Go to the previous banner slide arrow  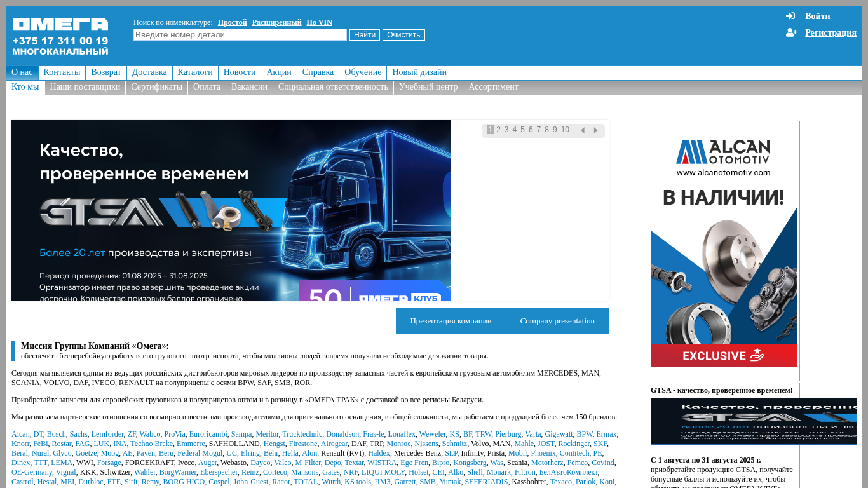(583, 130)
